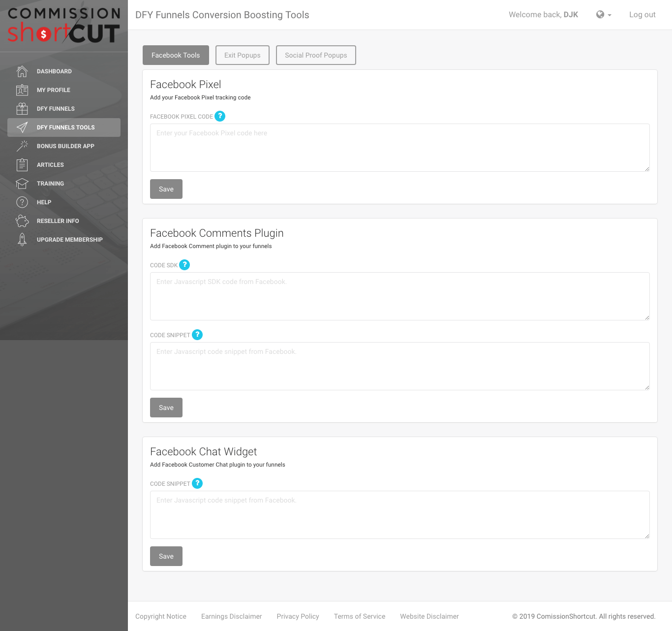The image size is (672, 631).
Task: Select Upgrade Membership menu item
Action: coord(64,240)
